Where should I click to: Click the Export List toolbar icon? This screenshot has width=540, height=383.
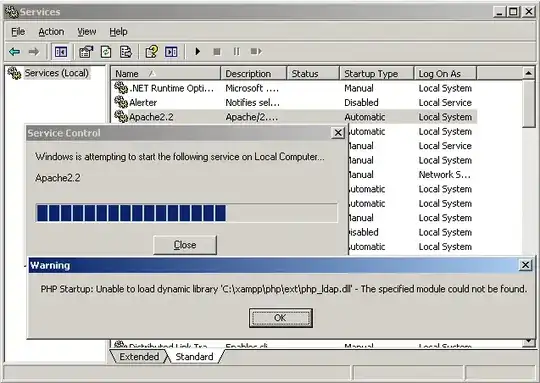[x=125, y=52]
